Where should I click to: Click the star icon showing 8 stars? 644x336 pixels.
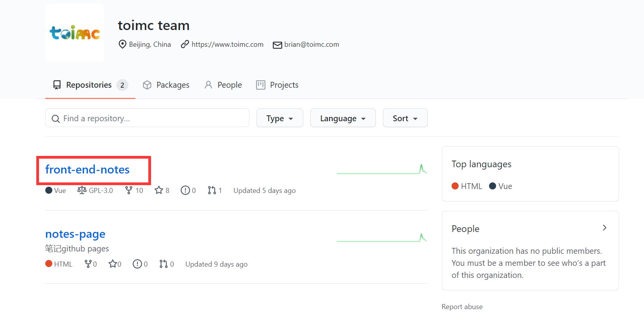tap(159, 190)
